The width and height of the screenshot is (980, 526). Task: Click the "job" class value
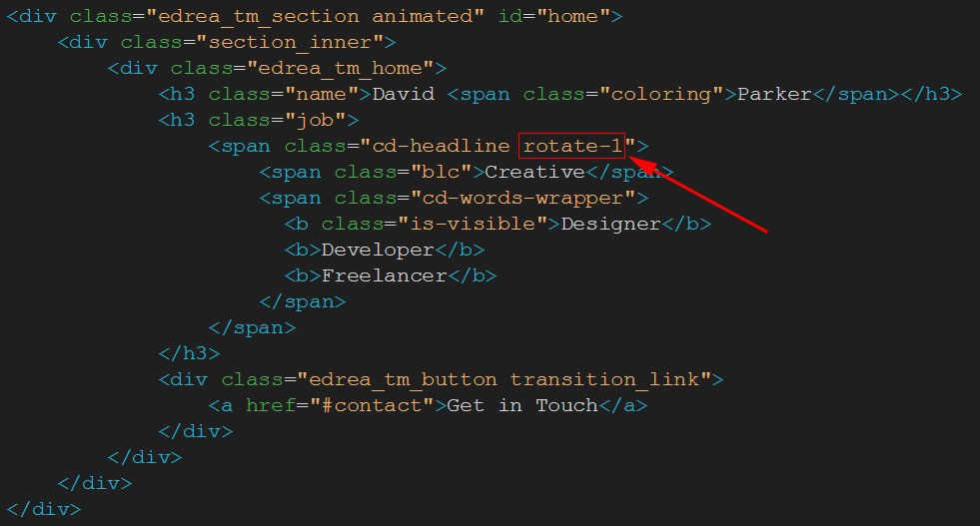(x=315, y=121)
